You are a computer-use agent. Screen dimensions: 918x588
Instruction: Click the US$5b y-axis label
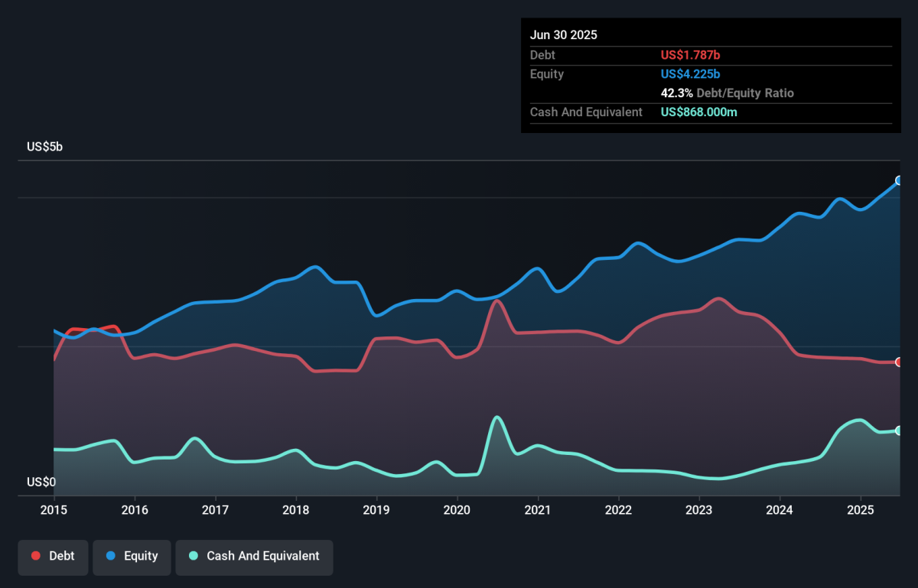(44, 147)
